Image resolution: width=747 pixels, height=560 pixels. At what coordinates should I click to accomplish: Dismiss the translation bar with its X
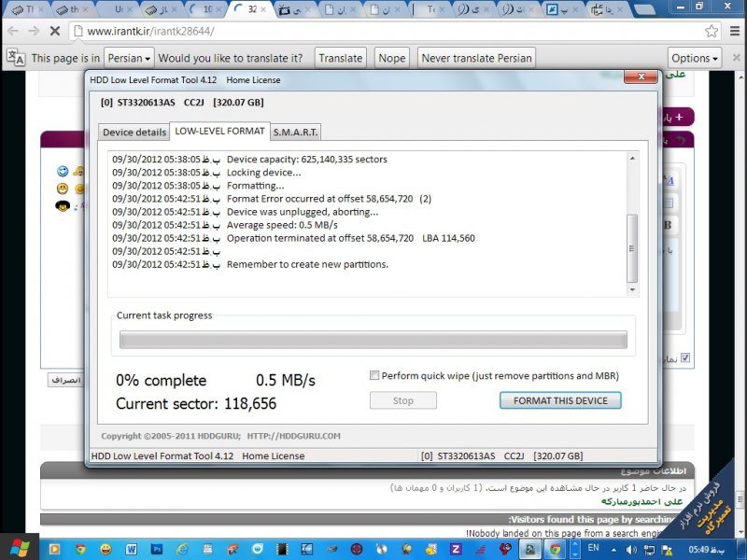pos(737,58)
